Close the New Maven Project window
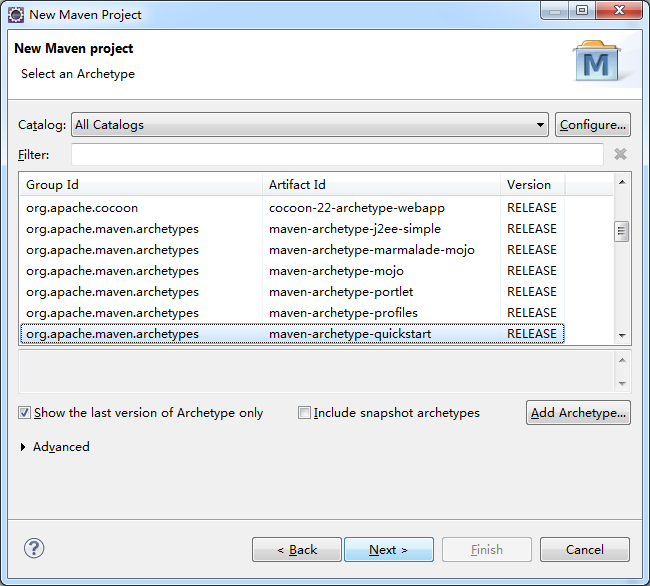This screenshot has height=586, width=650. coord(619,10)
